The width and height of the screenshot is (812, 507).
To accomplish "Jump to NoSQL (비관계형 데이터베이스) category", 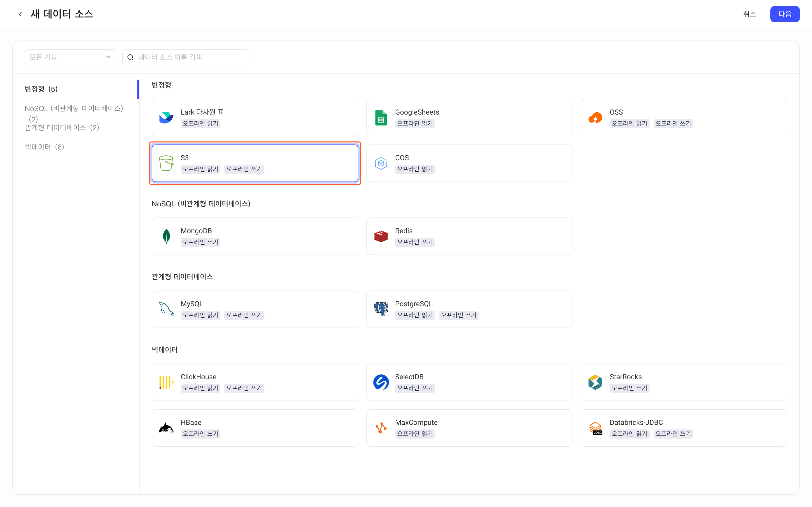I will tap(74, 113).
